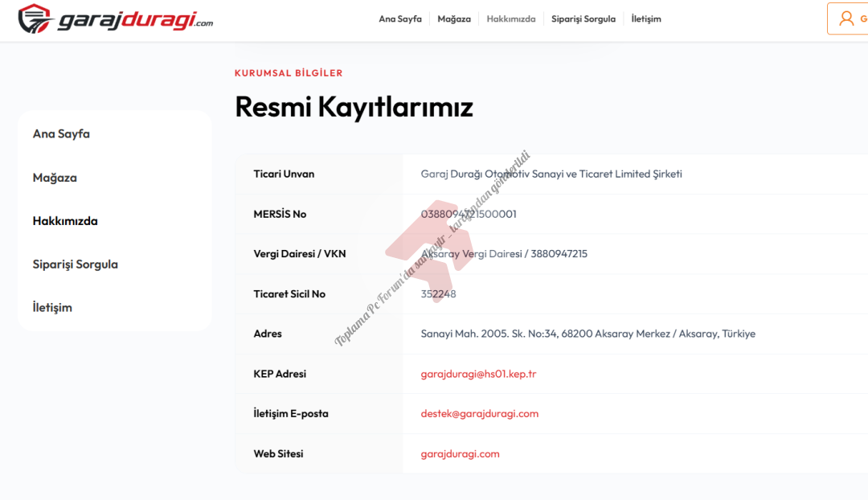Open Ana Sayfa in top navigation
This screenshot has height=500, width=868.
(400, 18)
